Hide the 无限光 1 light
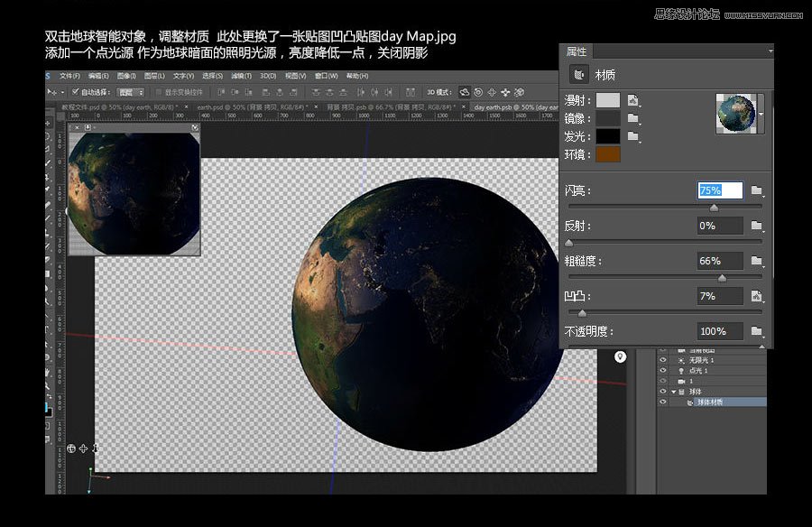Viewport: 812px width, 527px height. click(x=663, y=360)
